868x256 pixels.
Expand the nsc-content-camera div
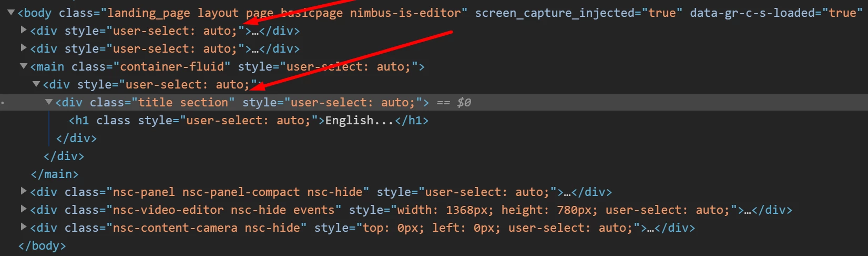[x=24, y=227]
